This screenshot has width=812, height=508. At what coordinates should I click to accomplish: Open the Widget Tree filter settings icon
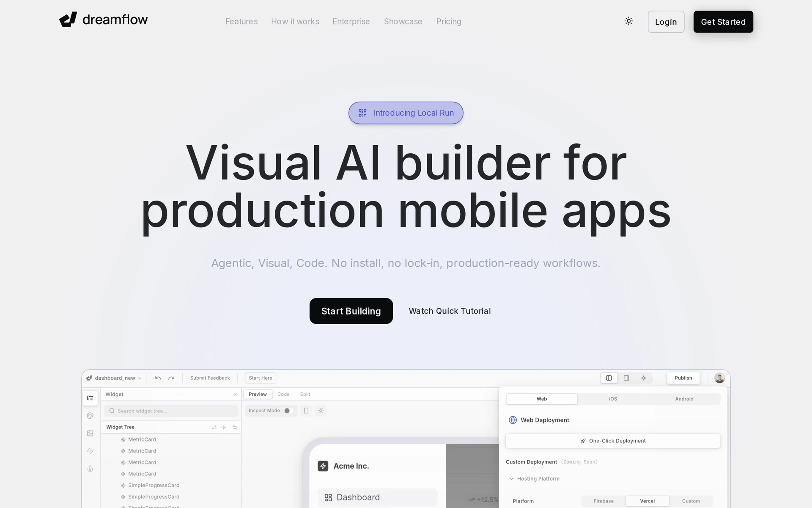(235, 428)
